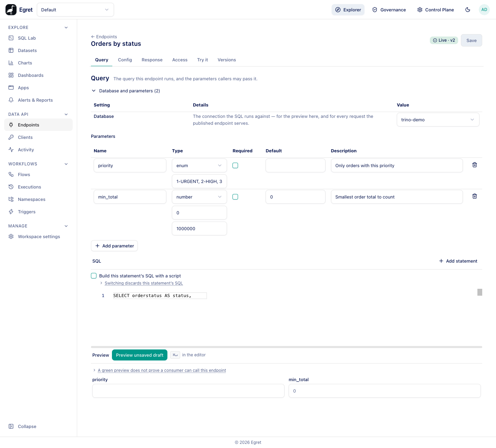496x448 pixels.
Task: Click the Add parameter button
Action: (x=114, y=246)
